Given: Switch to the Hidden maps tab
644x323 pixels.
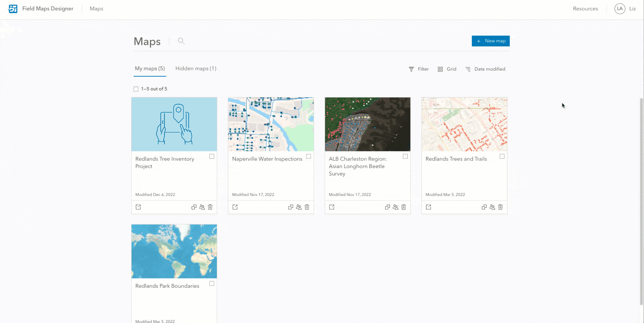Looking at the screenshot, I should pyautogui.click(x=196, y=68).
